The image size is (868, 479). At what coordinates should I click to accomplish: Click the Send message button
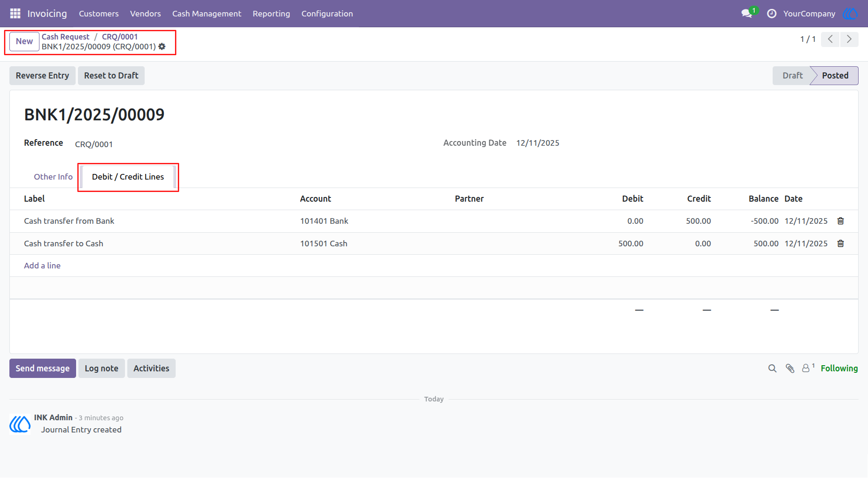coord(43,369)
